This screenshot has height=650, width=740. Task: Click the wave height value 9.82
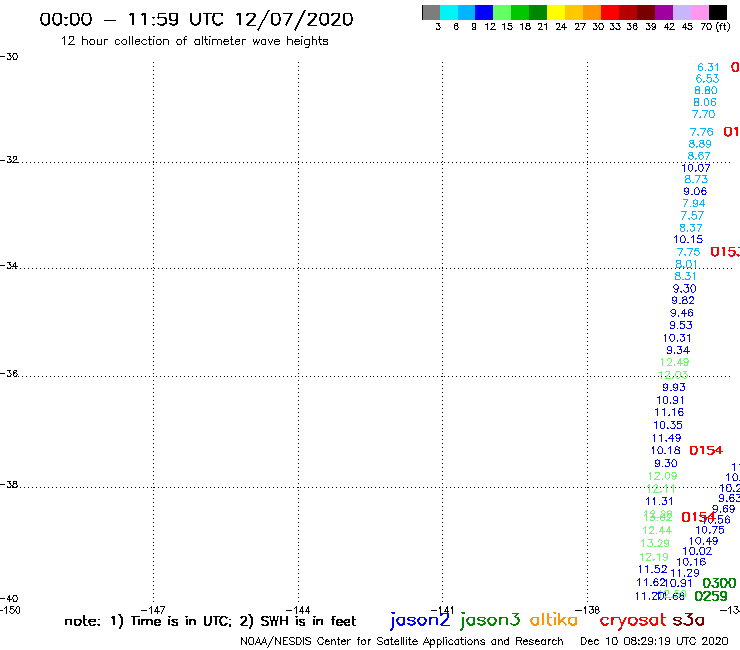point(683,300)
